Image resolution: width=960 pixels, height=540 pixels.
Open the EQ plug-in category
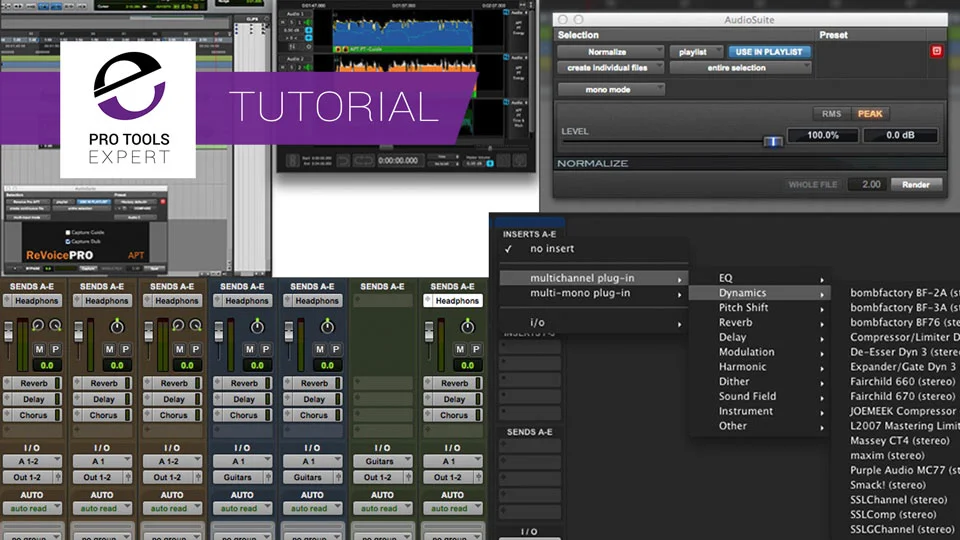click(x=759, y=278)
